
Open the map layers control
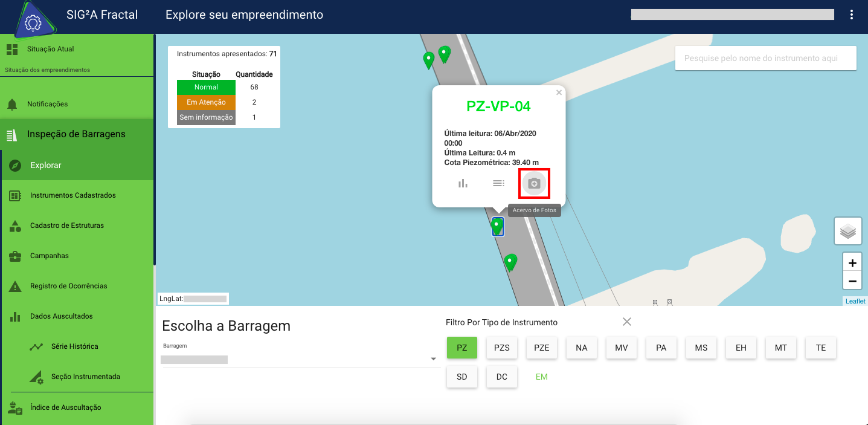pyautogui.click(x=848, y=231)
